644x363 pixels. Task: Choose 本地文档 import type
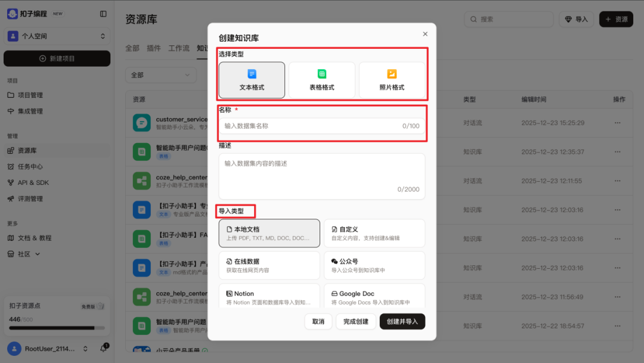(269, 233)
